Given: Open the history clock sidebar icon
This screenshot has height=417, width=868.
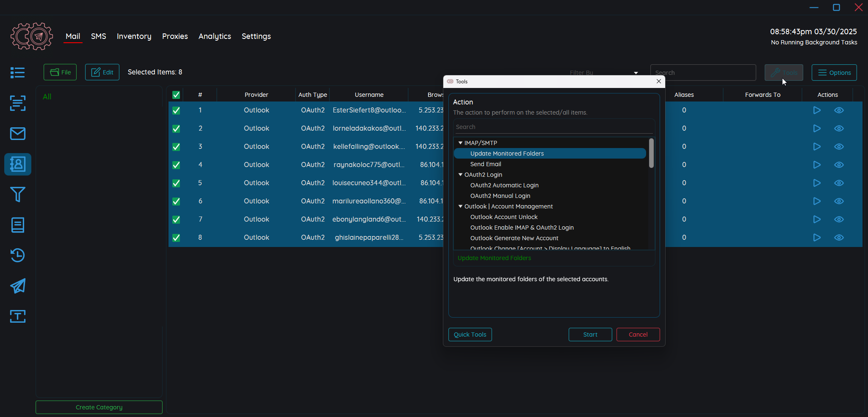Looking at the screenshot, I should (x=17, y=255).
